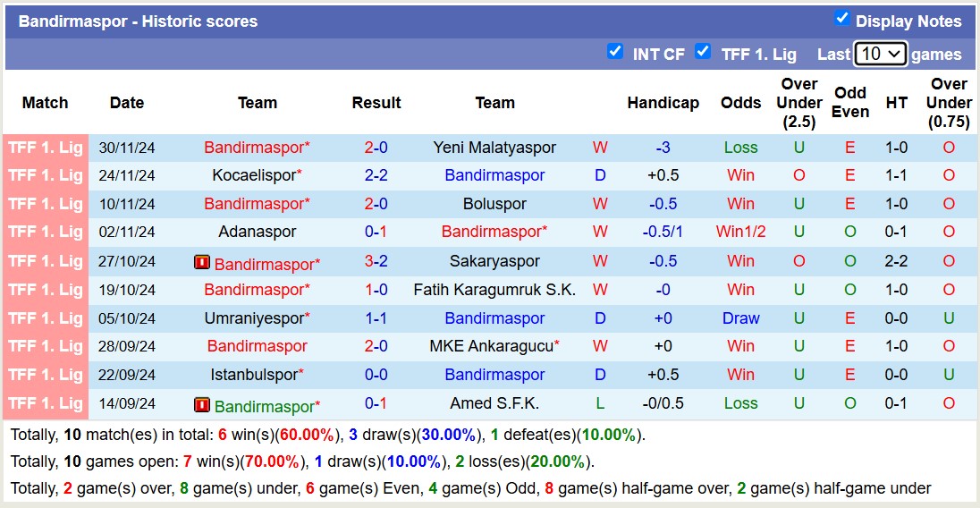Click the Handicap column header
980x508 pixels.
[663, 103]
